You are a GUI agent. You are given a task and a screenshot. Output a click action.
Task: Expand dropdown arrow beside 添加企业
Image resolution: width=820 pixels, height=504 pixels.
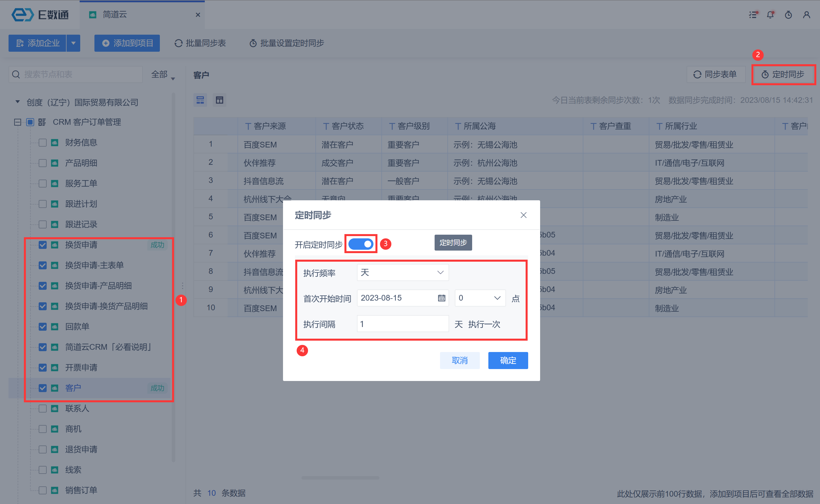point(73,43)
